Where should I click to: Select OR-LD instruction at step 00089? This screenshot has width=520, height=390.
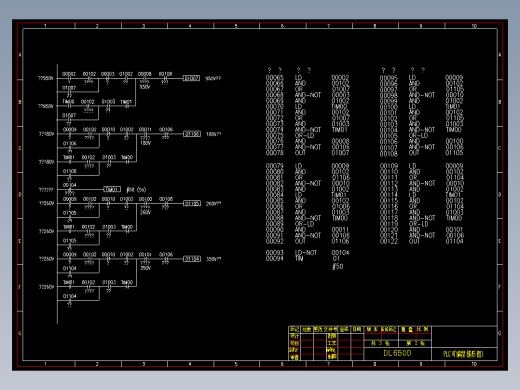tap(304, 224)
